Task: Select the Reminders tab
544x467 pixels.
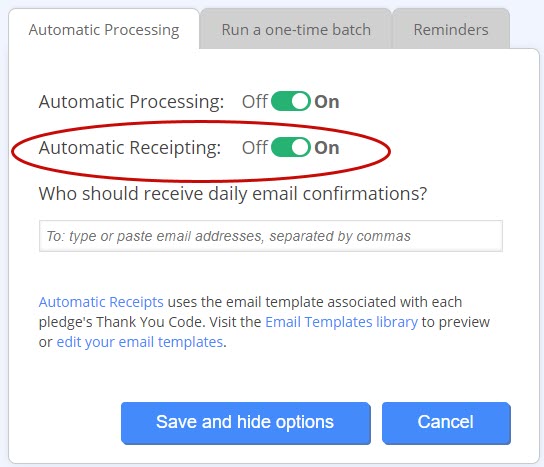Action: pyautogui.click(x=451, y=29)
